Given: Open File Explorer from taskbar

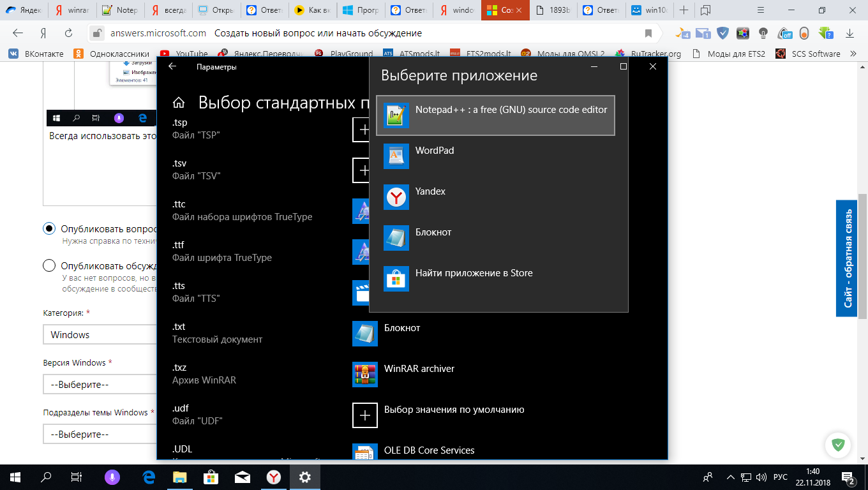Looking at the screenshot, I should pyautogui.click(x=180, y=477).
